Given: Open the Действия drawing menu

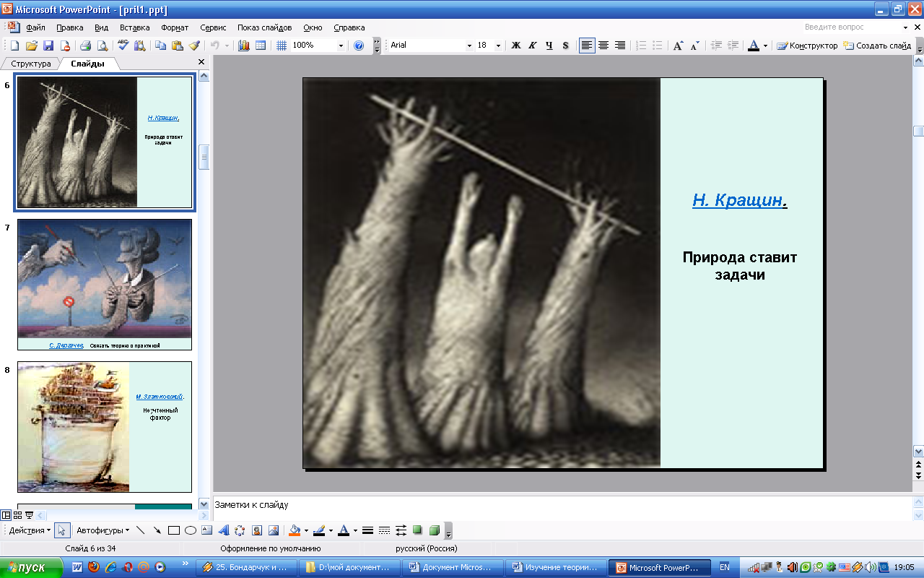Looking at the screenshot, I should [29, 530].
